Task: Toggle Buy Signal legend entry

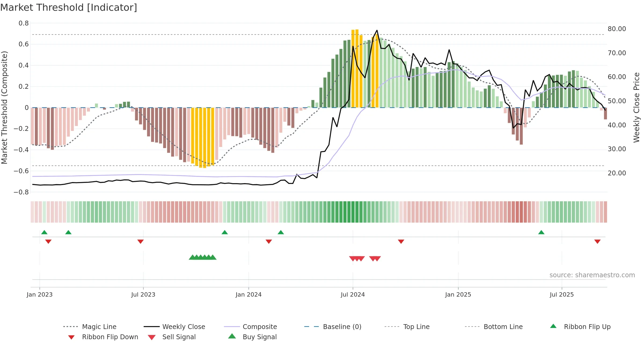Action: pyautogui.click(x=252, y=337)
